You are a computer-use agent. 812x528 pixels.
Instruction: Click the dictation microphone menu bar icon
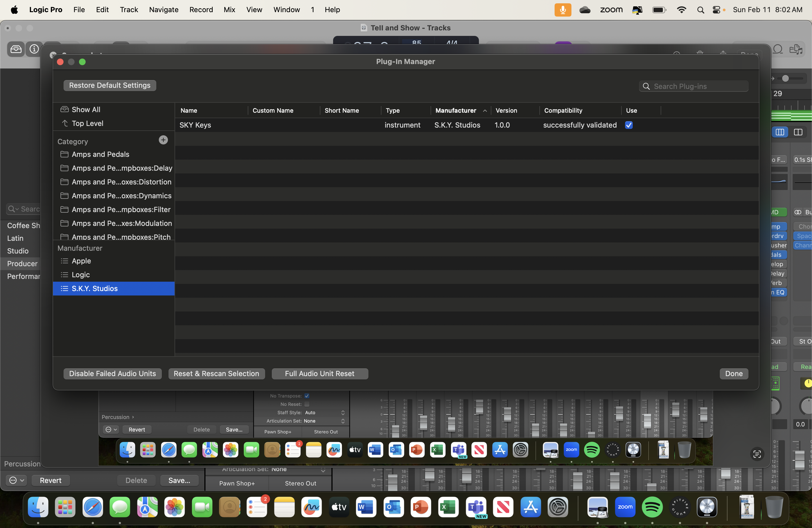[563, 10]
